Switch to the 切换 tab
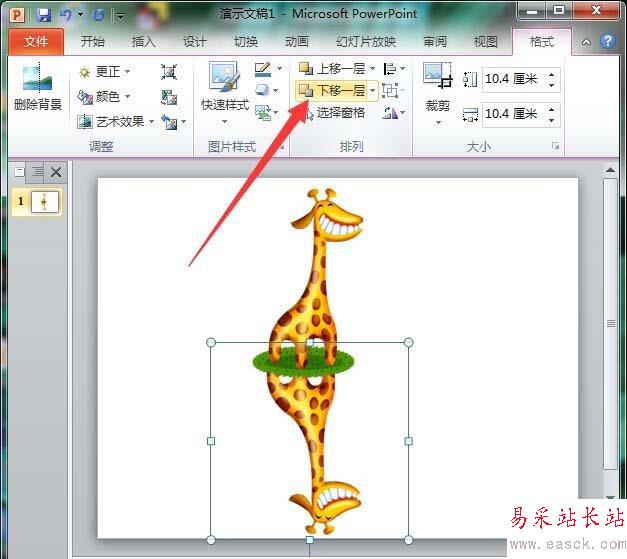 [246, 41]
